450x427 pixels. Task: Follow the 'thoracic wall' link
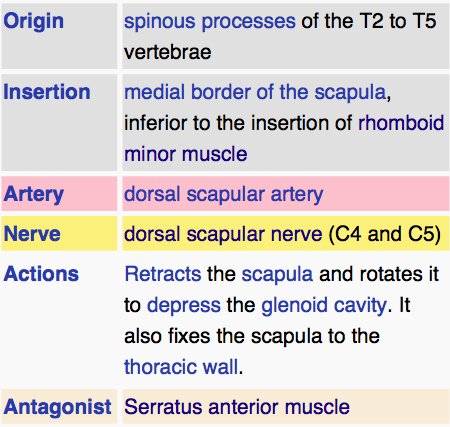click(181, 367)
